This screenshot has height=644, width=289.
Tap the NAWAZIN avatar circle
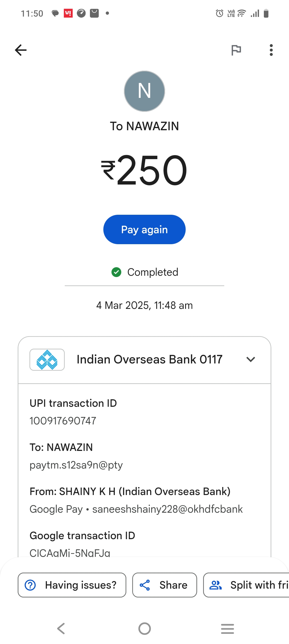pyautogui.click(x=144, y=91)
